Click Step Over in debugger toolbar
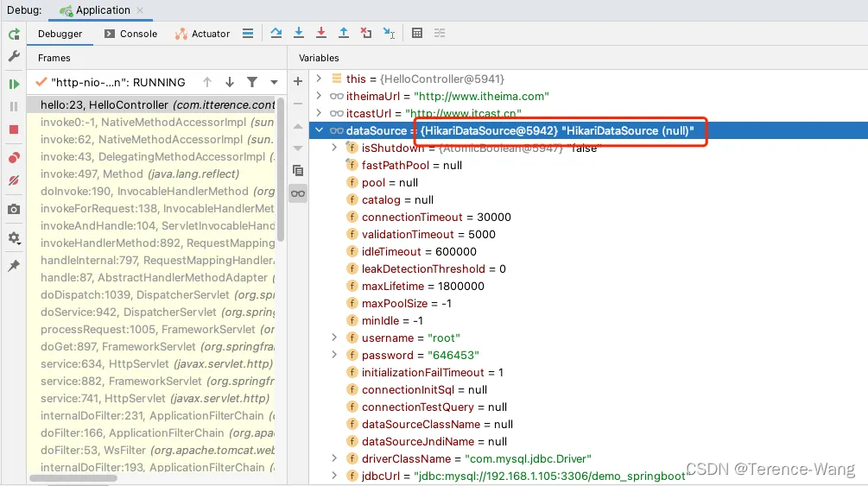This screenshot has width=868, height=486. pyautogui.click(x=276, y=34)
